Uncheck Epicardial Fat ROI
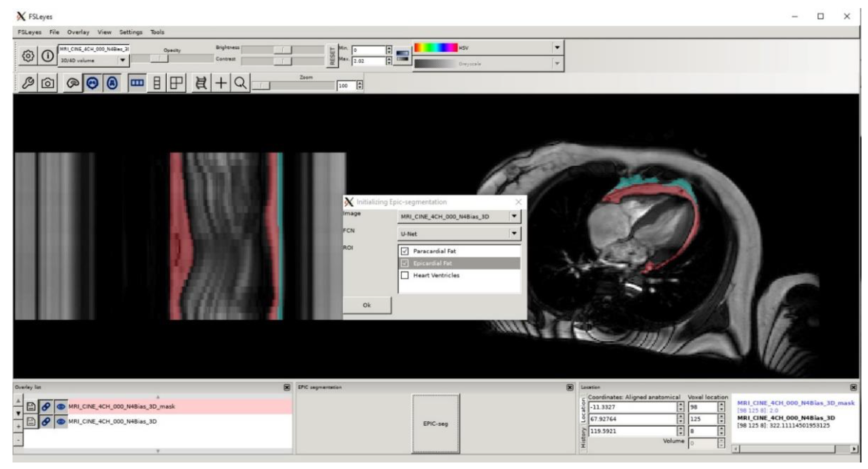Screen dimensions: 868x469 coord(405,263)
